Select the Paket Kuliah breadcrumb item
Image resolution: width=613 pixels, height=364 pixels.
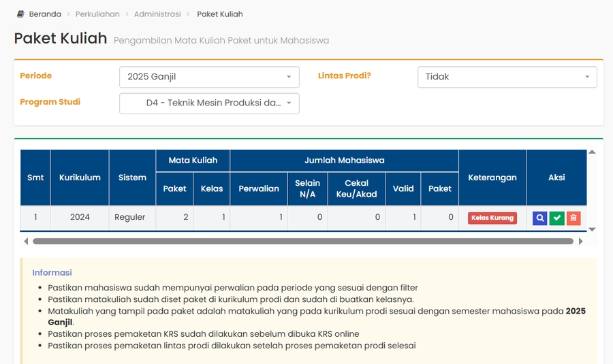(219, 14)
